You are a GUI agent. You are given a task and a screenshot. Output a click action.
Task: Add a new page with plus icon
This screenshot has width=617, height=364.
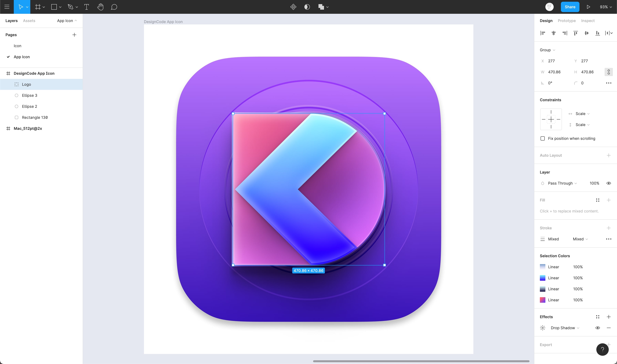74,35
